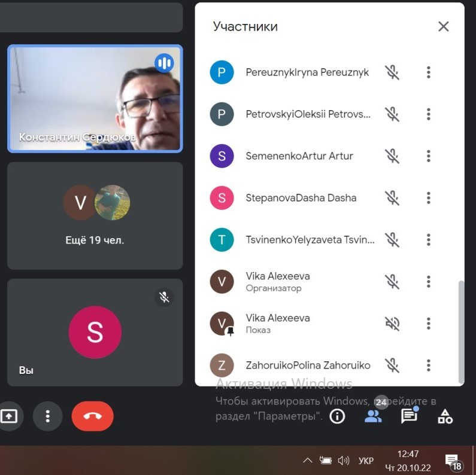
Task: Open the activities shapes icon
Action: coord(445,416)
